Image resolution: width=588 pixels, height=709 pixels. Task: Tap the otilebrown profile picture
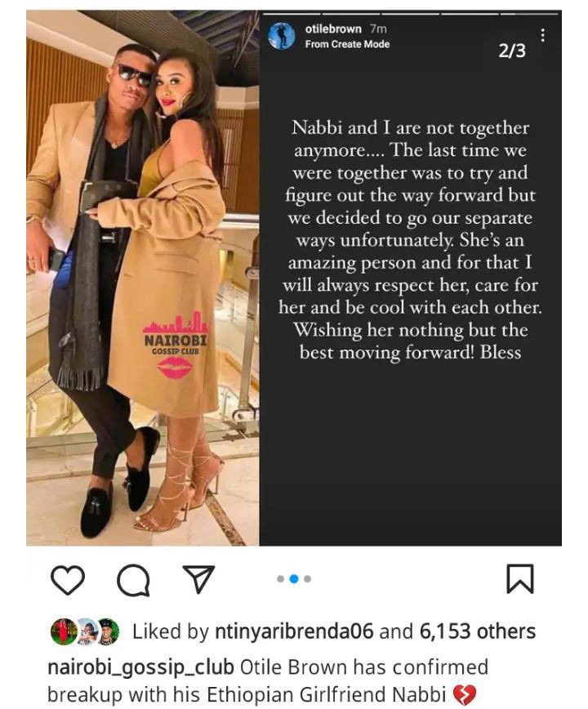pos(282,36)
